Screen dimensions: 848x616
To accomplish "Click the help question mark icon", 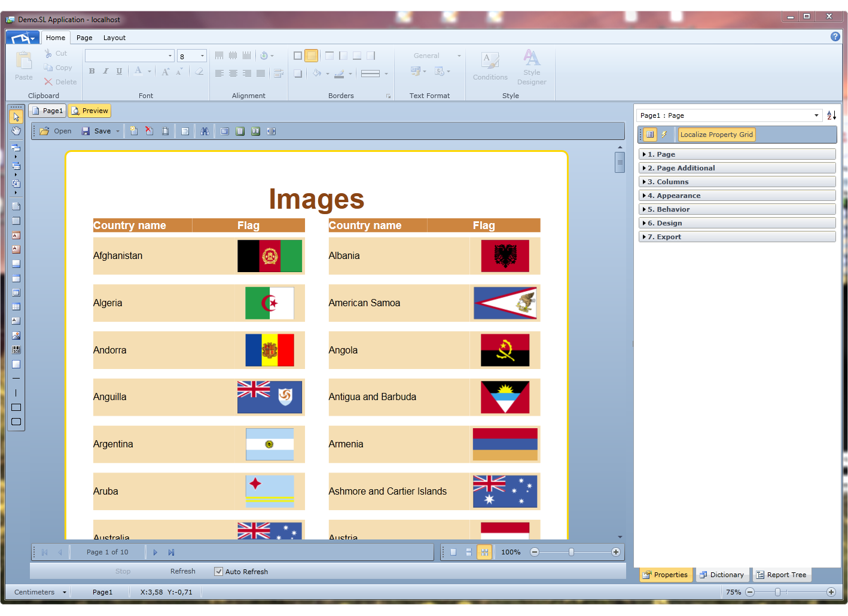I will (x=835, y=36).
